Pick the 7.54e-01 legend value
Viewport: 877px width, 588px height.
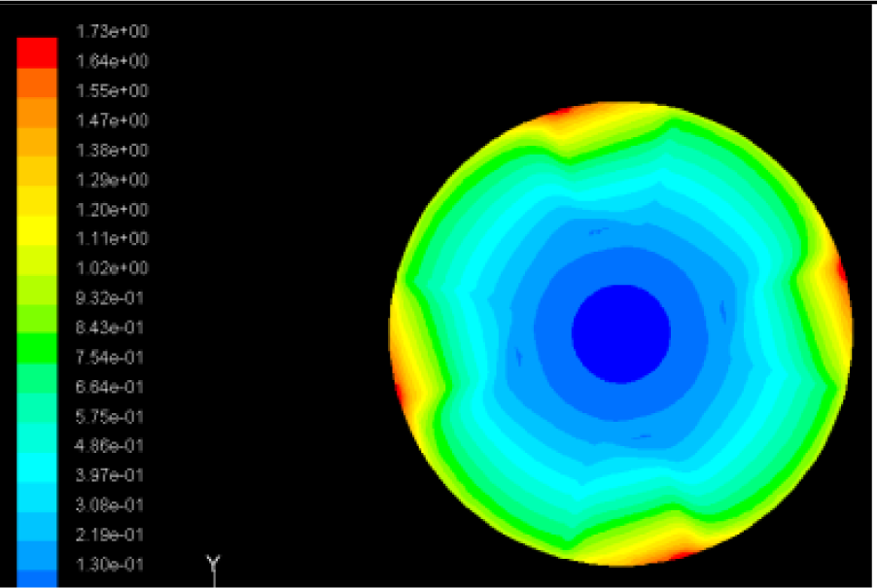pyautogui.click(x=110, y=357)
